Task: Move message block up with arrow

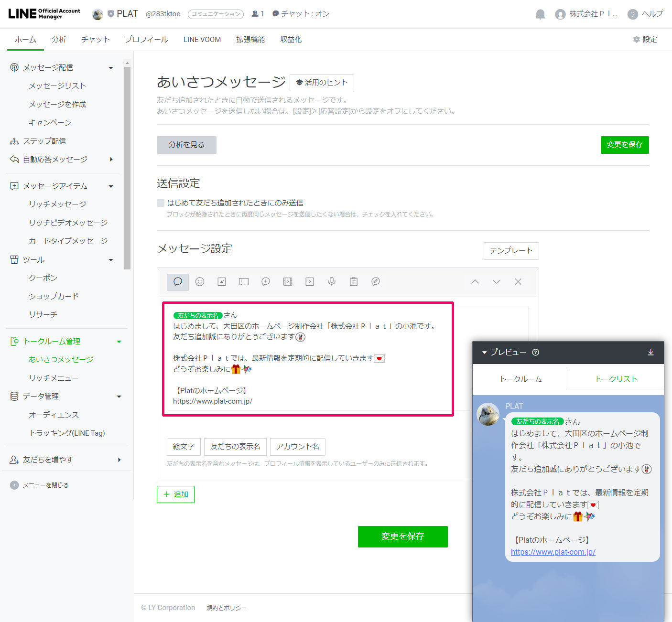Action: click(x=475, y=282)
